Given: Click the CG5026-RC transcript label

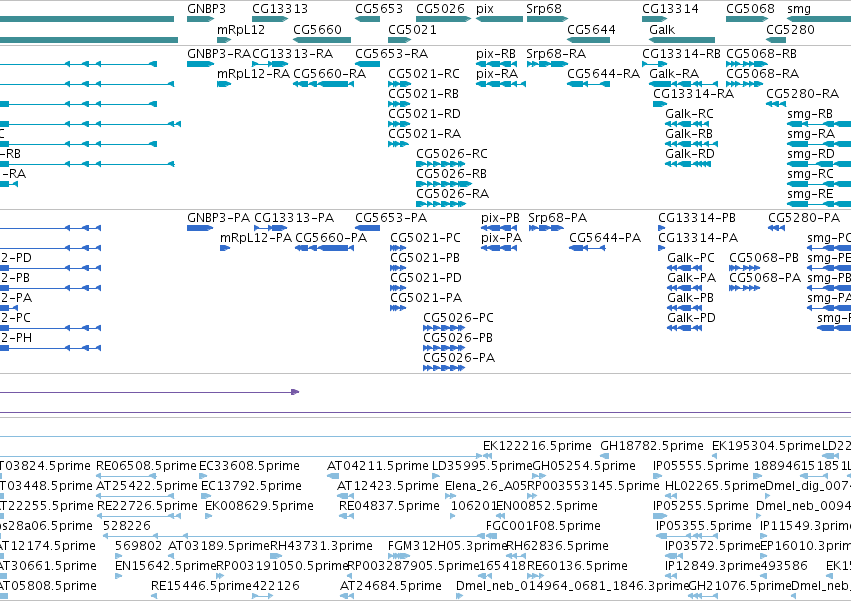Looking at the screenshot, I should [452, 154].
